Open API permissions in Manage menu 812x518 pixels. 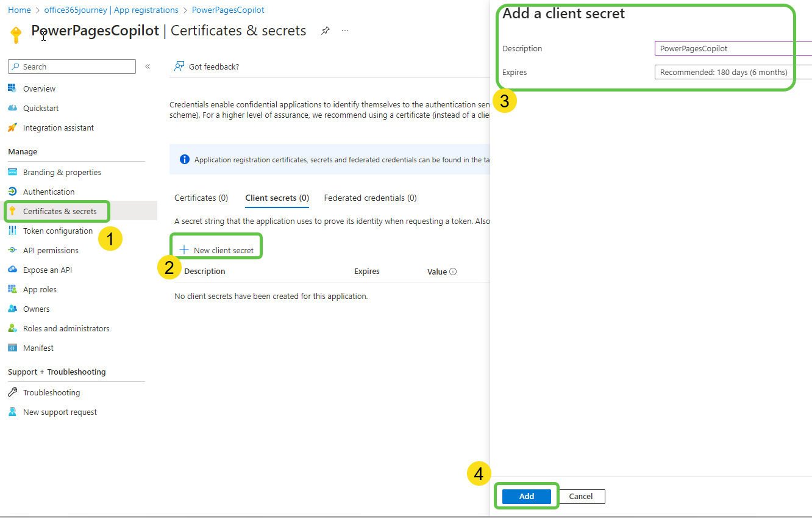click(x=51, y=250)
